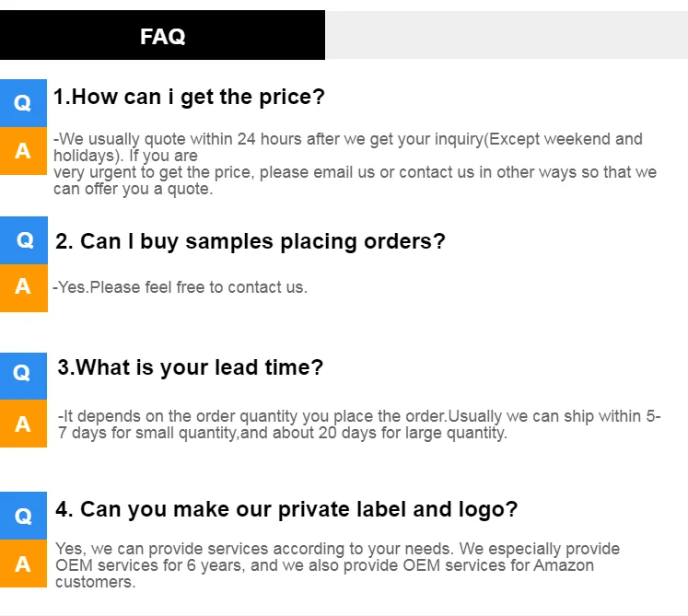Click the heading 'How can i get the price?'
The width and height of the screenshot is (688, 616).
click(190, 97)
